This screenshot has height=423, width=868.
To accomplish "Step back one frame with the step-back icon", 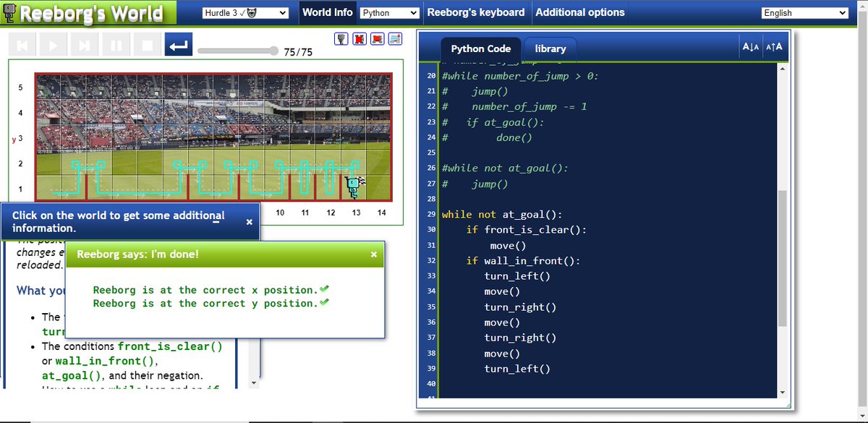I will [22, 44].
